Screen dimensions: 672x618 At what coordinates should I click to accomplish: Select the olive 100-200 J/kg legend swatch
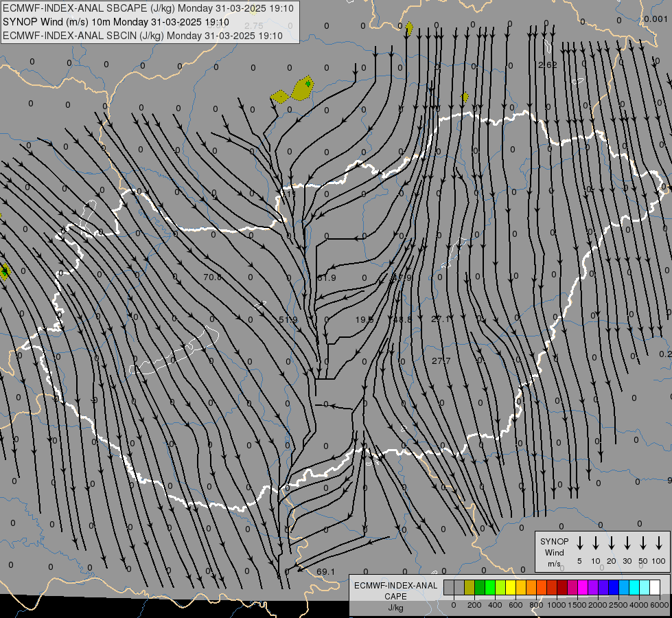coord(470,587)
